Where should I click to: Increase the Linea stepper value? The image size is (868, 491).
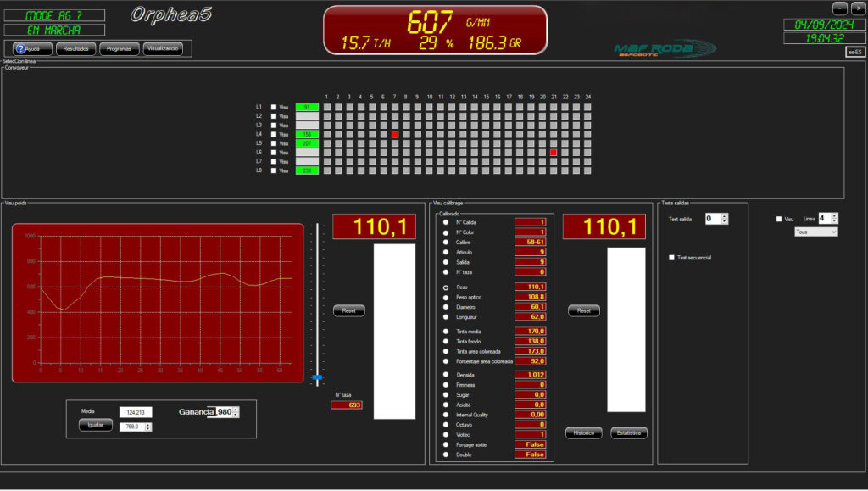(834, 215)
